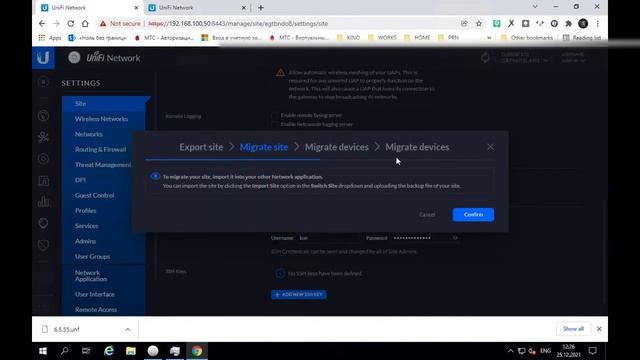Go to Export site step
The height and width of the screenshot is (360, 640).
[201, 147]
